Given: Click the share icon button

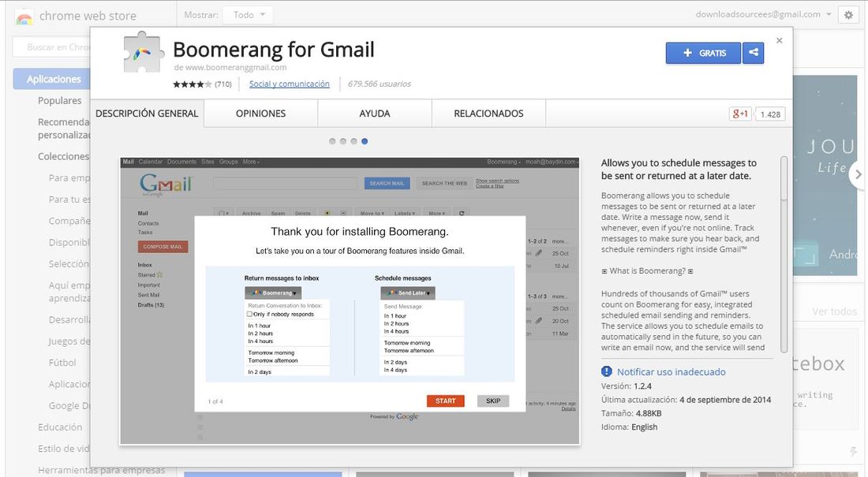Looking at the screenshot, I should tap(754, 53).
